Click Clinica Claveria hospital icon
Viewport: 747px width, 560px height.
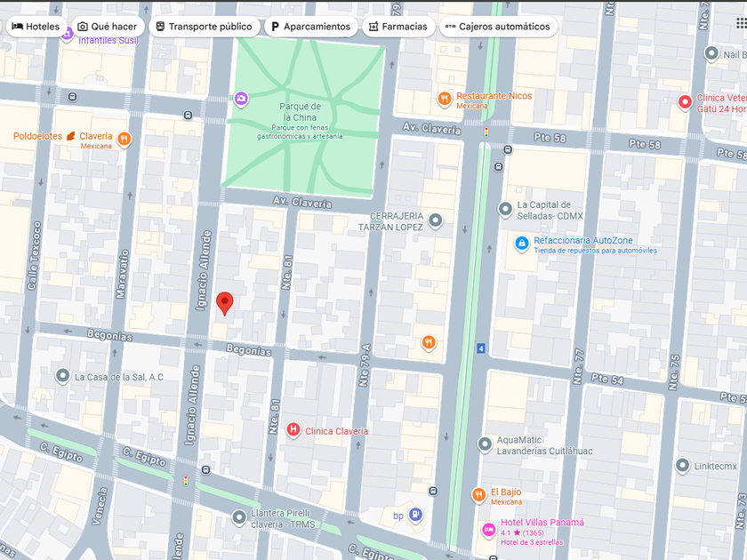pos(293,429)
